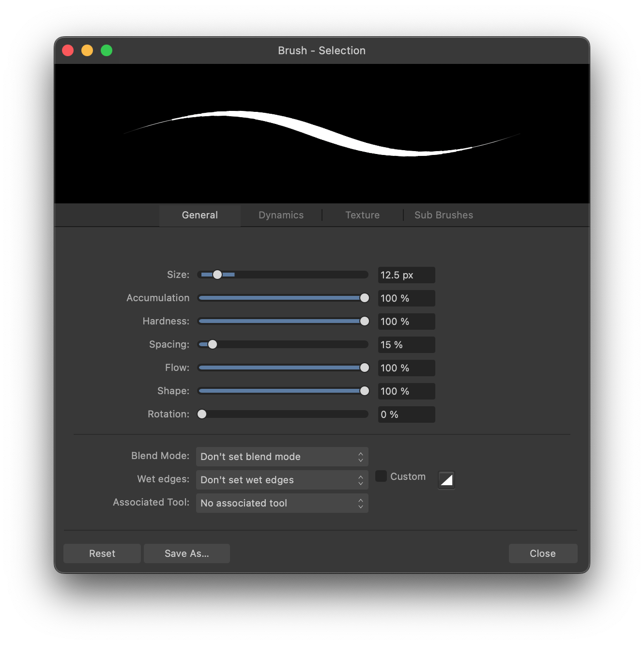
Task: Click the Flow slider handle
Action: pyautogui.click(x=365, y=368)
